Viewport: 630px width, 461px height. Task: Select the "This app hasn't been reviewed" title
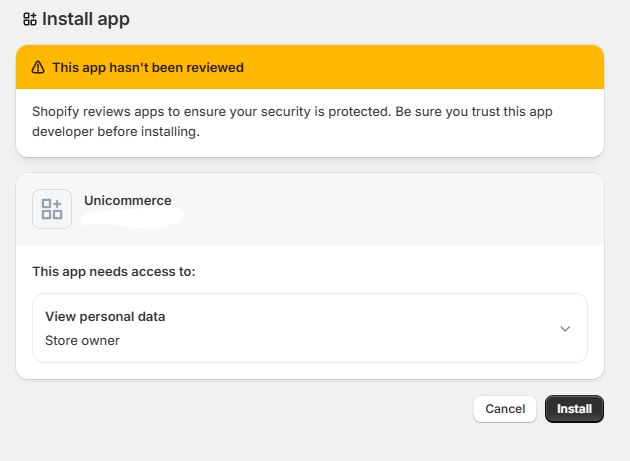click(x=148, y=68)
